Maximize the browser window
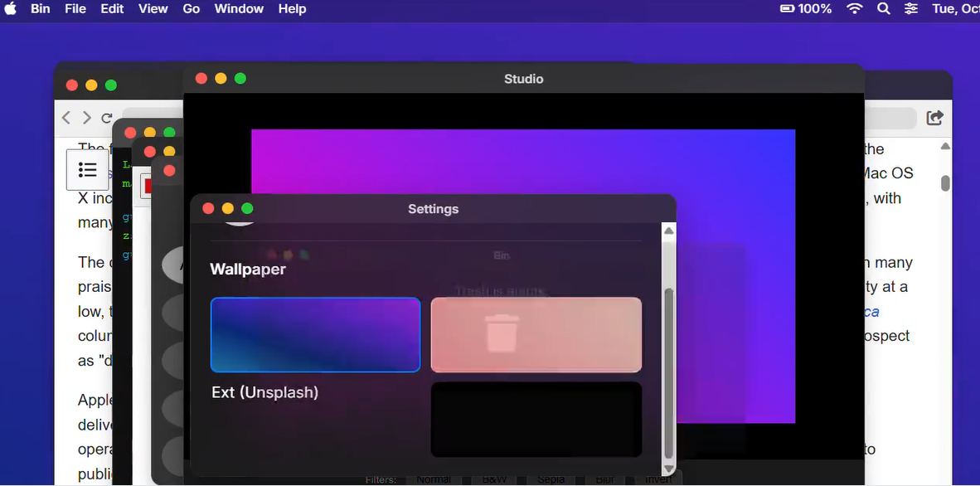Viewport: 980px width, 486px height. coord(110,85)
